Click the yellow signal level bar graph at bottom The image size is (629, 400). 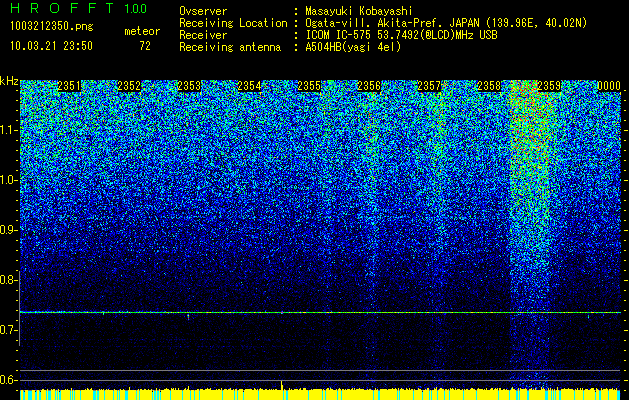[x=320, y=394]
